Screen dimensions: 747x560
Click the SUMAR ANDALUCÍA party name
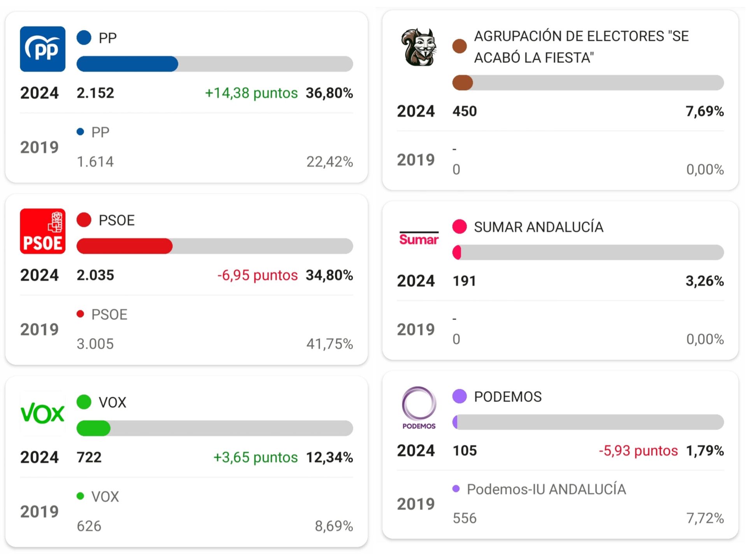[538, 227]
